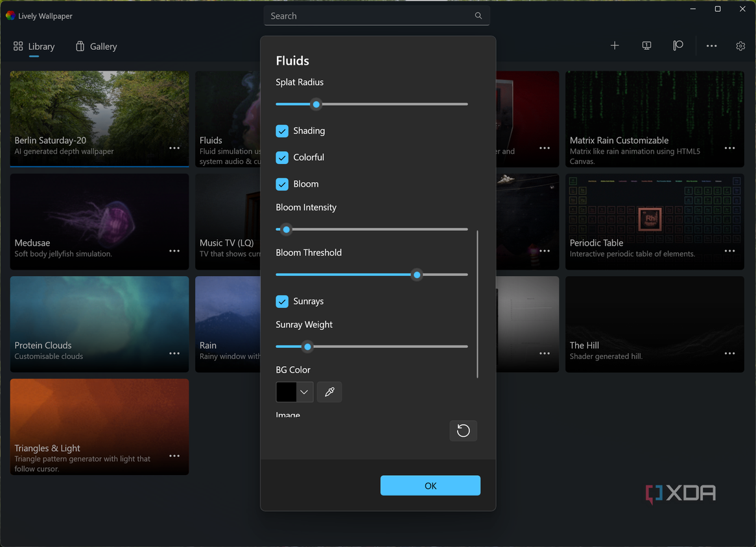The image size is (756, 547).
Task: Click into the Search field
Action: (x=377, y=16)
